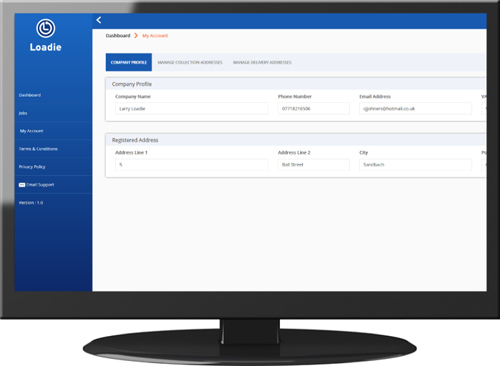The image size is (500, 366).
Task: Click the Loadie clock logo icon
Action: coord(46,28)
